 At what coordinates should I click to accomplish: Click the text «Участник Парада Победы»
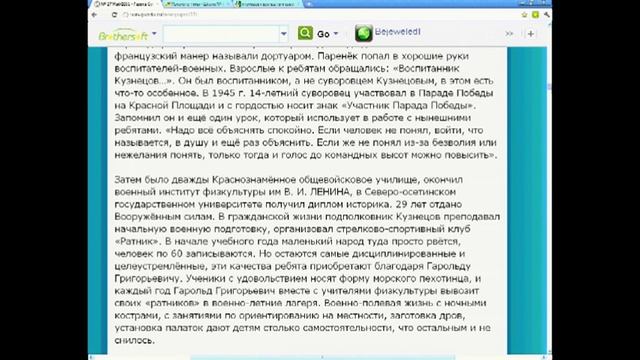[x=408, y=105]
